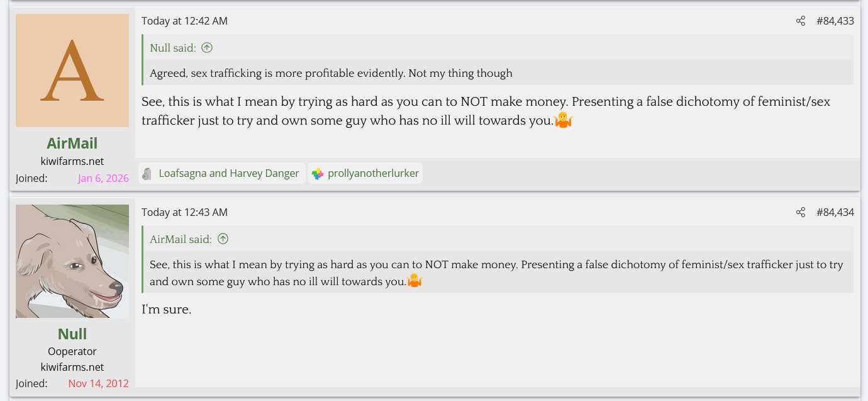
Task: Click 'AirMail said:' quote header
Action: 181,239
